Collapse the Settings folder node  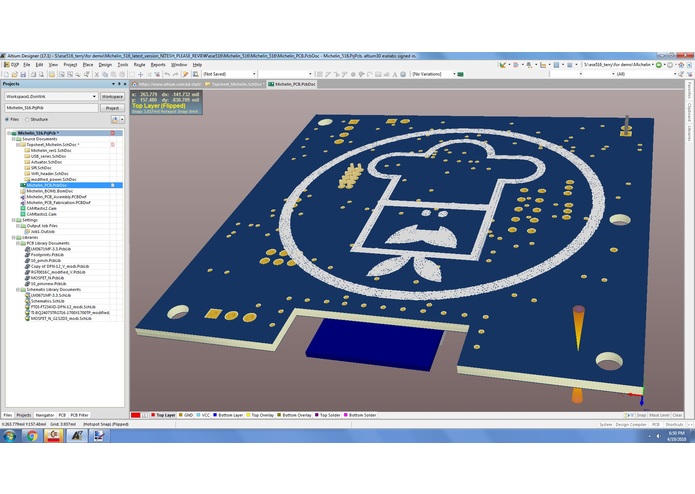pyautogui.click(x=13, y=220)
